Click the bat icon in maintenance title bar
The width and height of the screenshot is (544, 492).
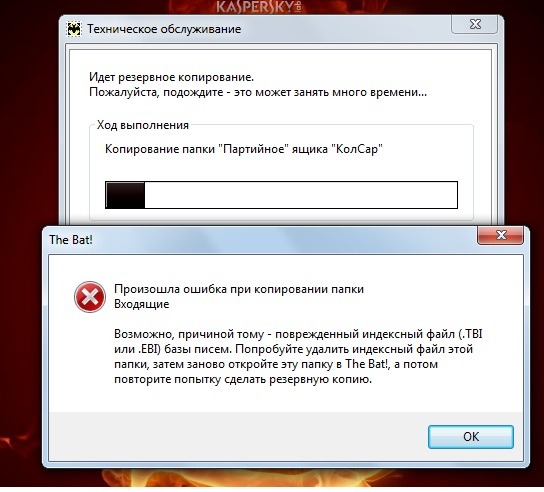click(74, 29)
